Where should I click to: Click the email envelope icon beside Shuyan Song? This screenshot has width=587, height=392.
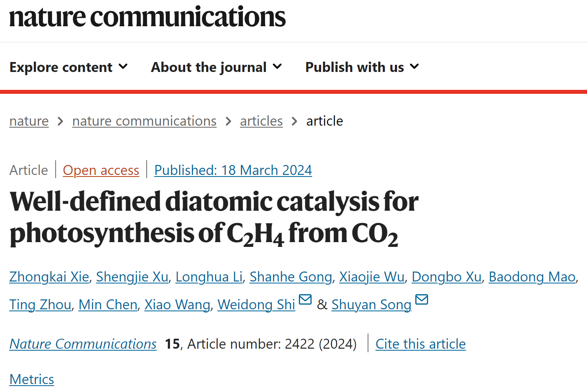422,299
